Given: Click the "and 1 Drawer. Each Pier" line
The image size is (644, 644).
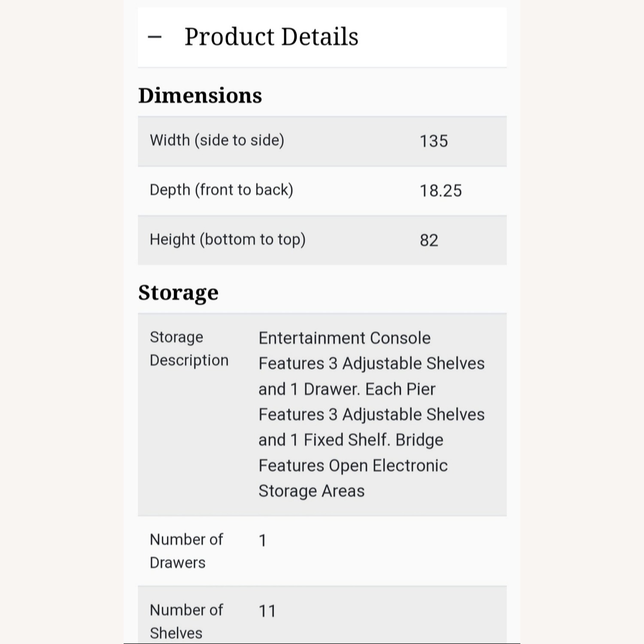Looking at the screenshot, I should pyautogui.click(x=347, y=389).
